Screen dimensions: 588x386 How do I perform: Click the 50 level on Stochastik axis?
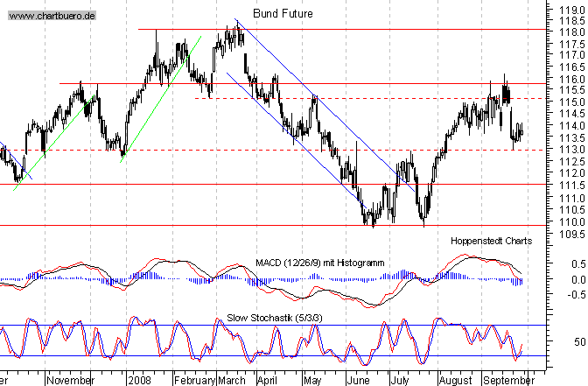tap(575, 342)
